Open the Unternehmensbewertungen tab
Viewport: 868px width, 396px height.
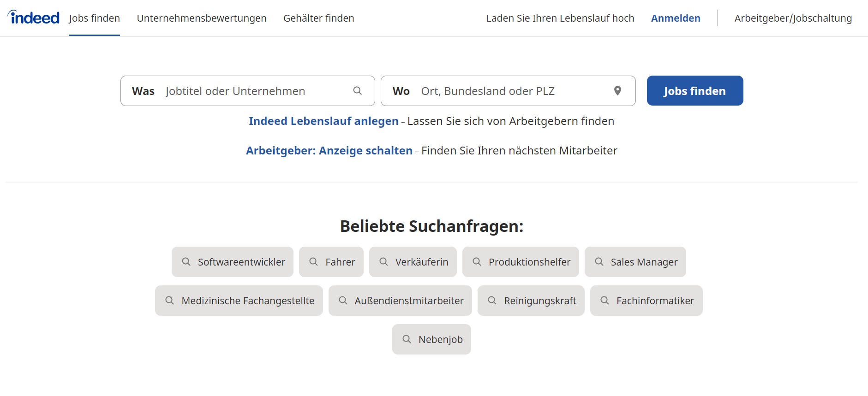(202, 18)
